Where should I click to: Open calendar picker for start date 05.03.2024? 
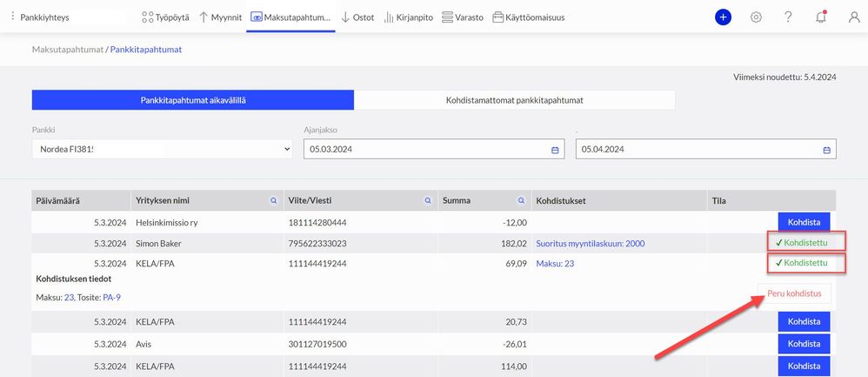coord(555,150)
